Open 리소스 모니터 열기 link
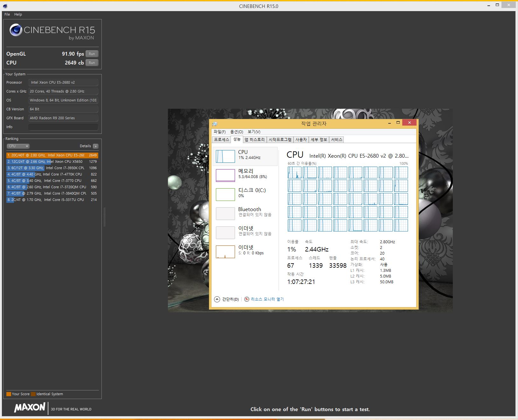The height and width of the screenshot is (420, 518). pos(267,299)
